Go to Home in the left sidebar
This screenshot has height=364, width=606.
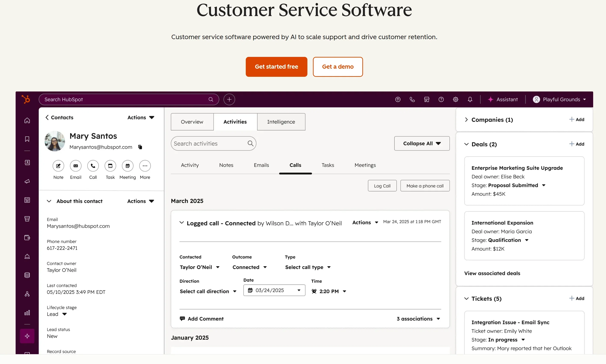[x=27, y=120]
